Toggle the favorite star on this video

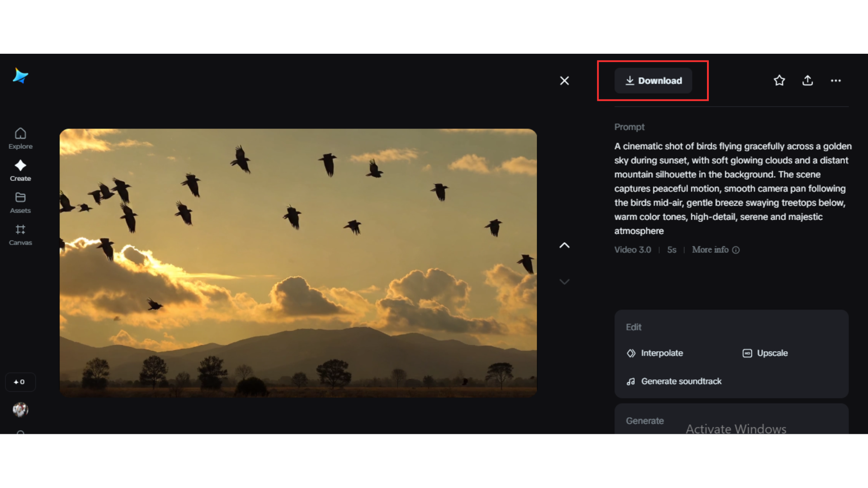(x=779, y=80)
